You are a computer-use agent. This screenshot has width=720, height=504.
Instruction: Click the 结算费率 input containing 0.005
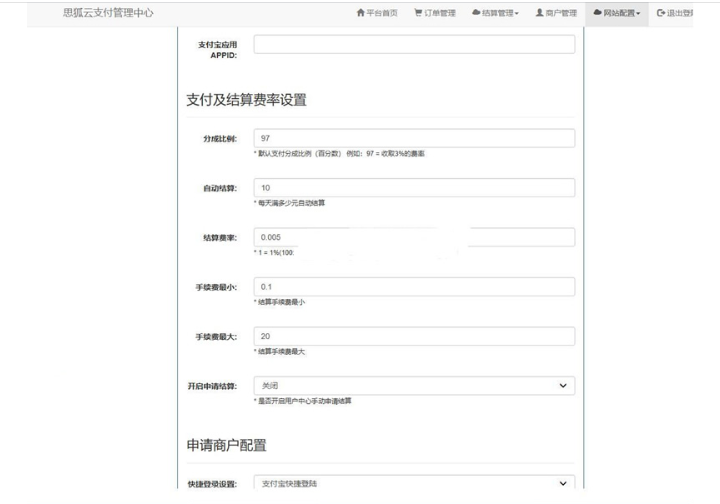(x=414, y=237)
